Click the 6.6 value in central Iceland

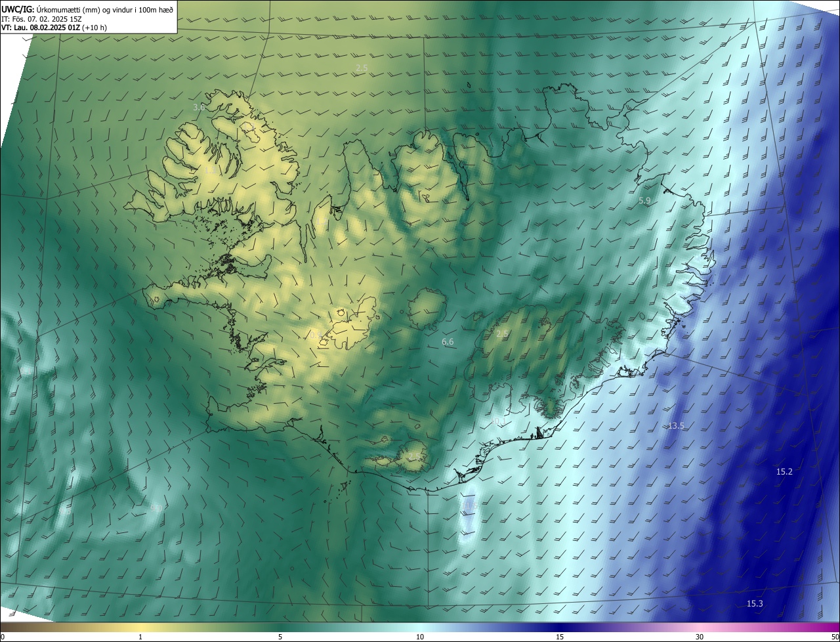pyautogui.click(x=448, y=342)
